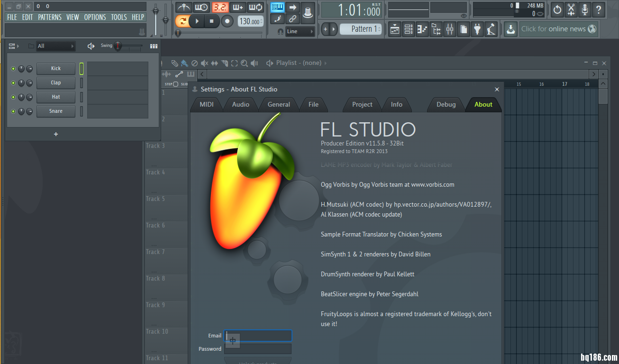The width and height of the screenshot is (619, 364).
Task: Select the Snare channel selector light
Action: (x=82, y=111)
